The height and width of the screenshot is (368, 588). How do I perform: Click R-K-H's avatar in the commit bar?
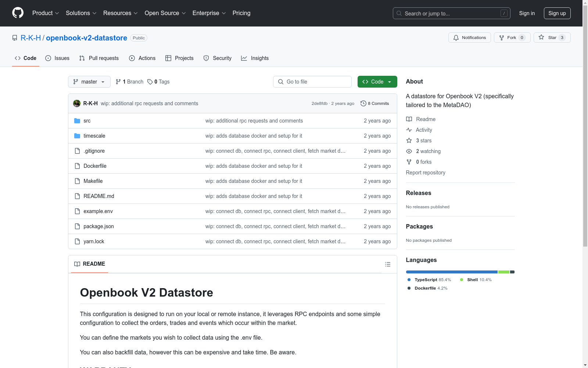click(77, 103)
